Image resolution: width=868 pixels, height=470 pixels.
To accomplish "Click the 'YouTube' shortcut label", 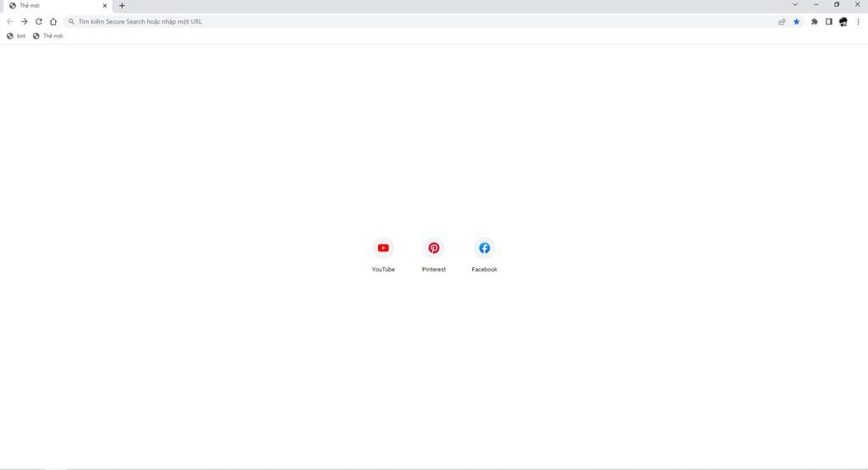I will click(x=383, y=270).
